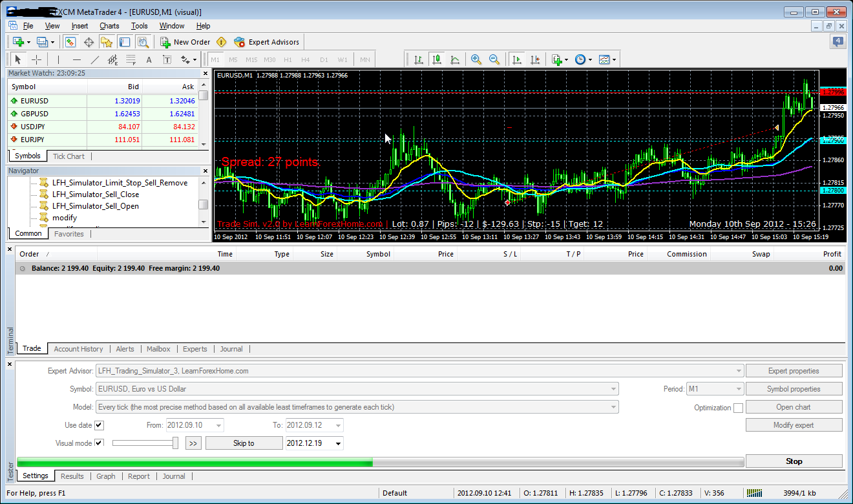
Task: Toggle the Visual mode checkbox
Action: click(99, 443)
